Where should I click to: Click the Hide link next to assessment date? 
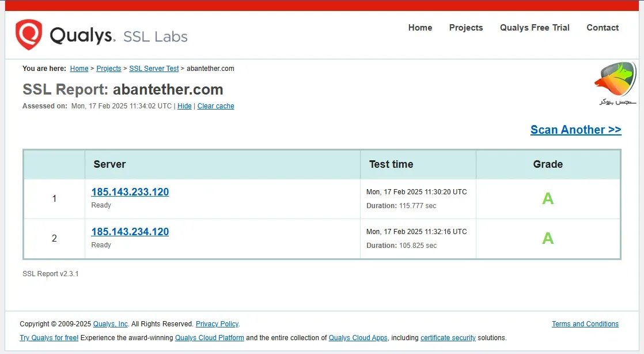pos(184,106)
